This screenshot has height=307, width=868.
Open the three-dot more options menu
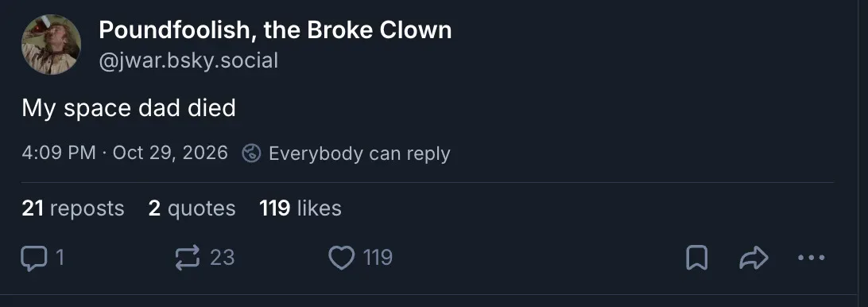812,258
